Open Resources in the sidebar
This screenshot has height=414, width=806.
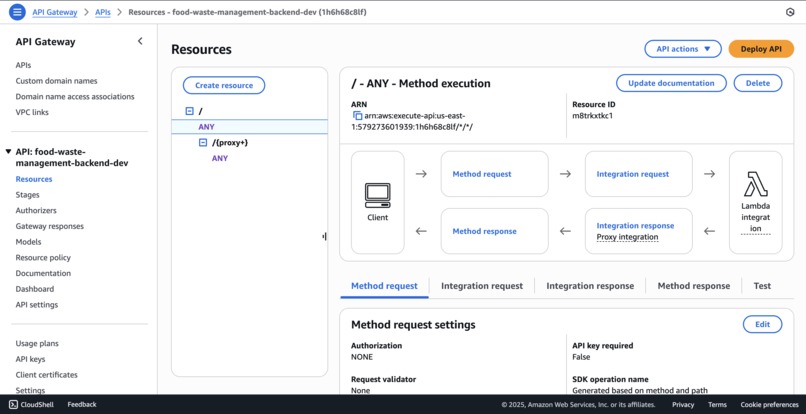(x=33, y=179)
